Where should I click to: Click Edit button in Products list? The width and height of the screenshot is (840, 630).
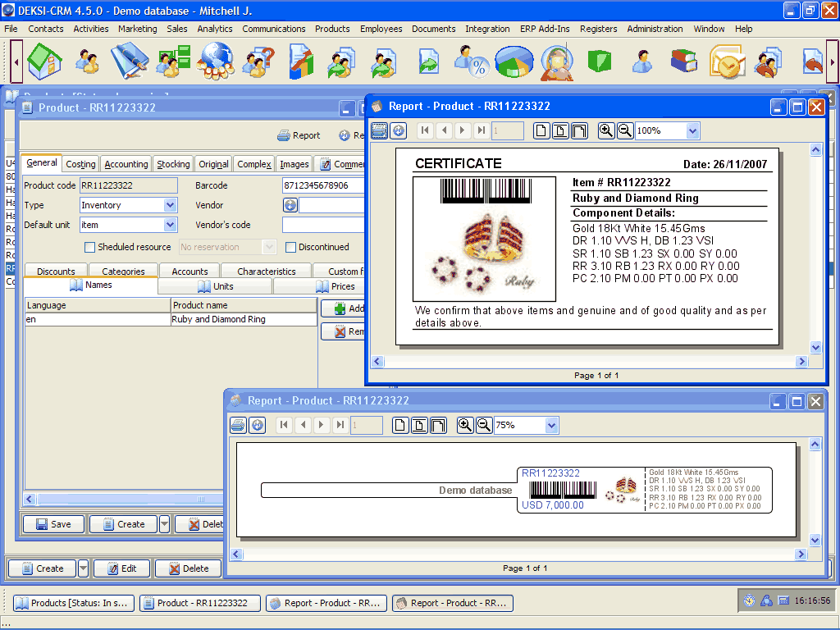pyautogui.click(x=122, y=568)
